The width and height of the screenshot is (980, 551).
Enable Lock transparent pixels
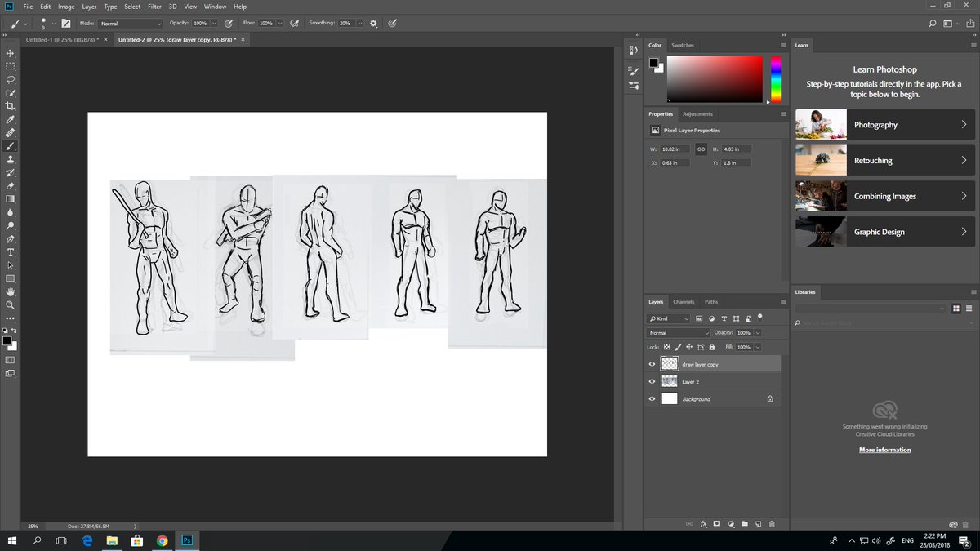click(x=666, y=347)
